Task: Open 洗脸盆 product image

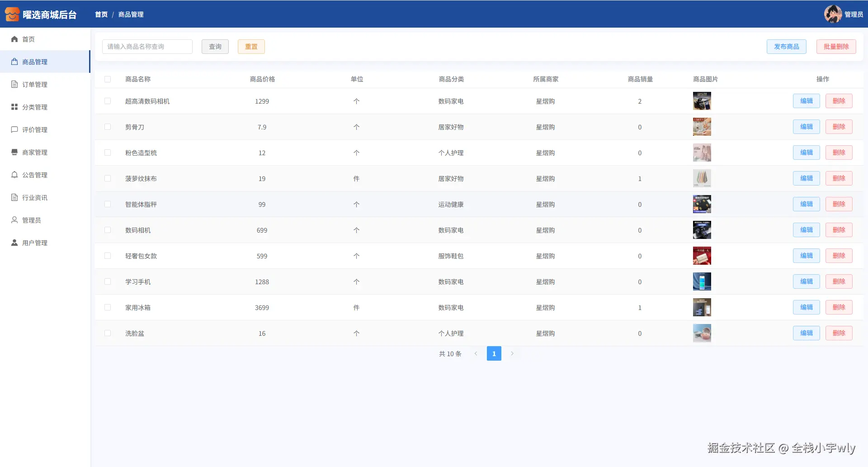Action: [x=702, y=333]
